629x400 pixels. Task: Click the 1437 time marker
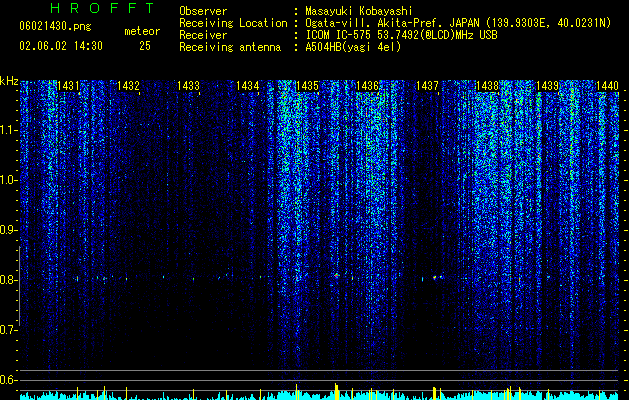(x=428, y=86)
